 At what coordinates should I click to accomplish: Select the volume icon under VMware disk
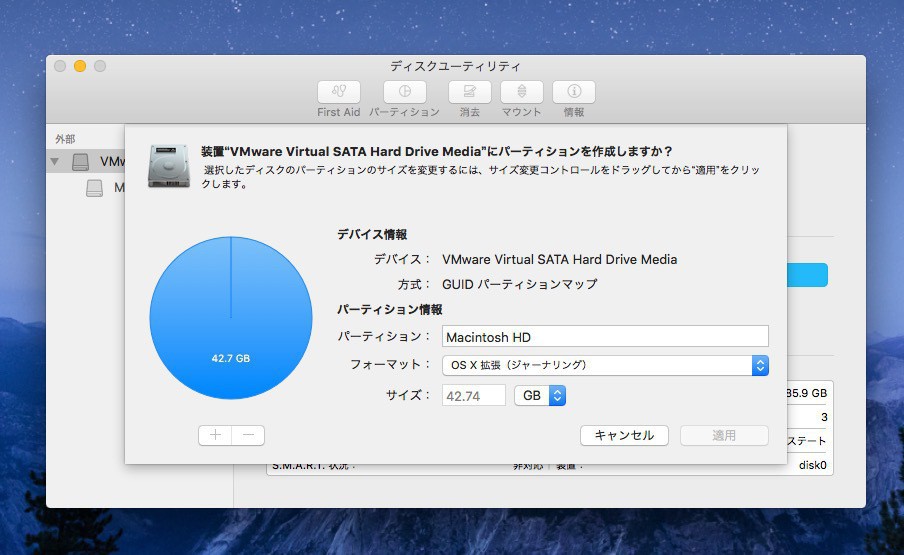pos(95,188)
